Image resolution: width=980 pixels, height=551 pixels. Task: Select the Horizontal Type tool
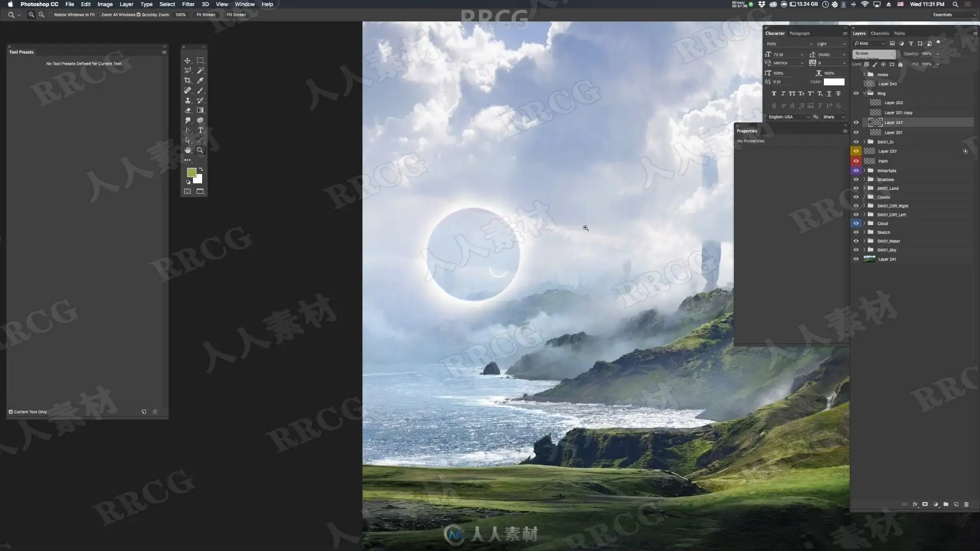pos(200,130)
